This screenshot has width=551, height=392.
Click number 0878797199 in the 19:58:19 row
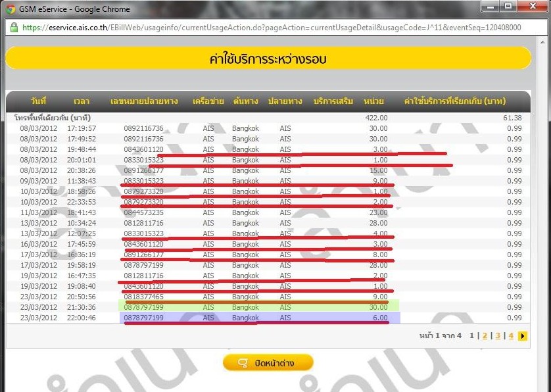[143, 265]
